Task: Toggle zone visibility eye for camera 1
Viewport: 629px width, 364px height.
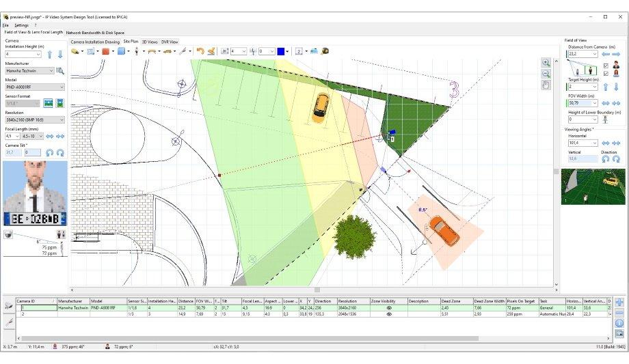Action: point(389,308)
